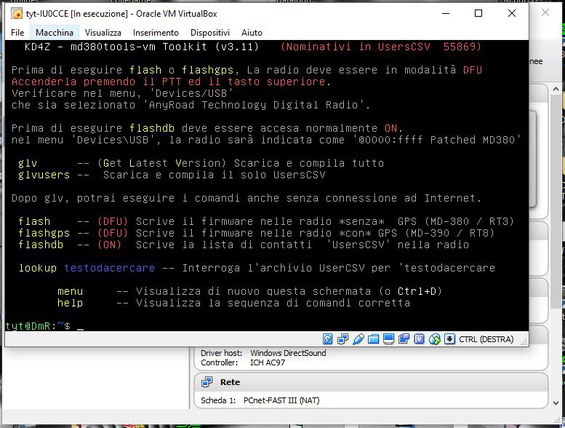Image resolution: width=565 pixels, height=428 pixels.
Task: Click the display settings status icon
Action: click(388, 339)
